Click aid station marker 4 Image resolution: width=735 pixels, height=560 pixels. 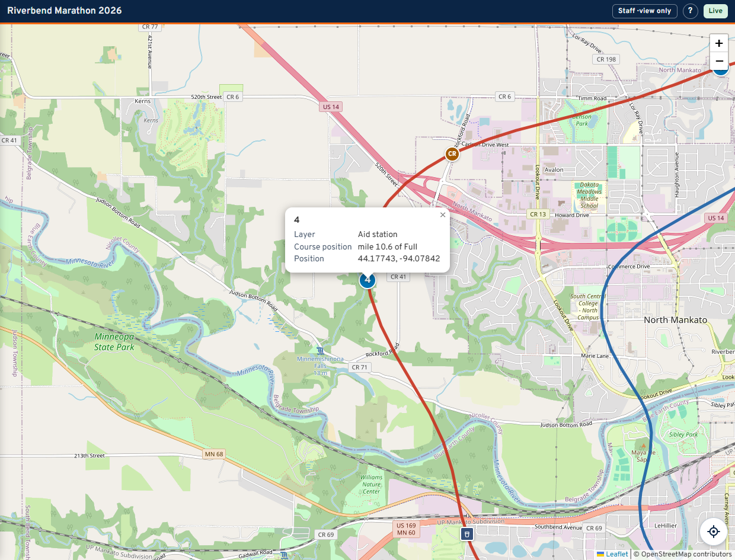click(x=367, y=280)
